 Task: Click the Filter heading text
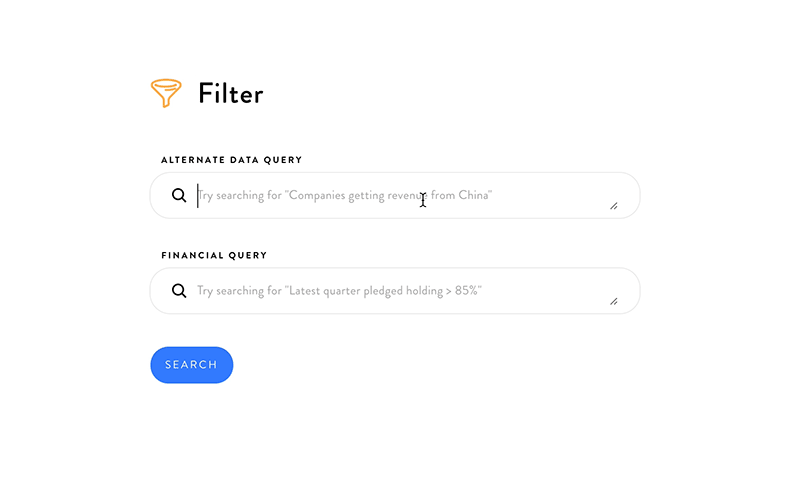(x=231, y=94)
